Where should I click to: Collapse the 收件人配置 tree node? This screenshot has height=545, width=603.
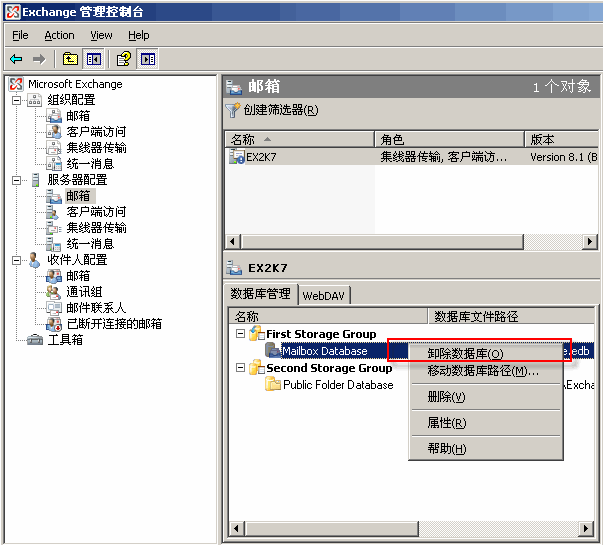(17, 260)
